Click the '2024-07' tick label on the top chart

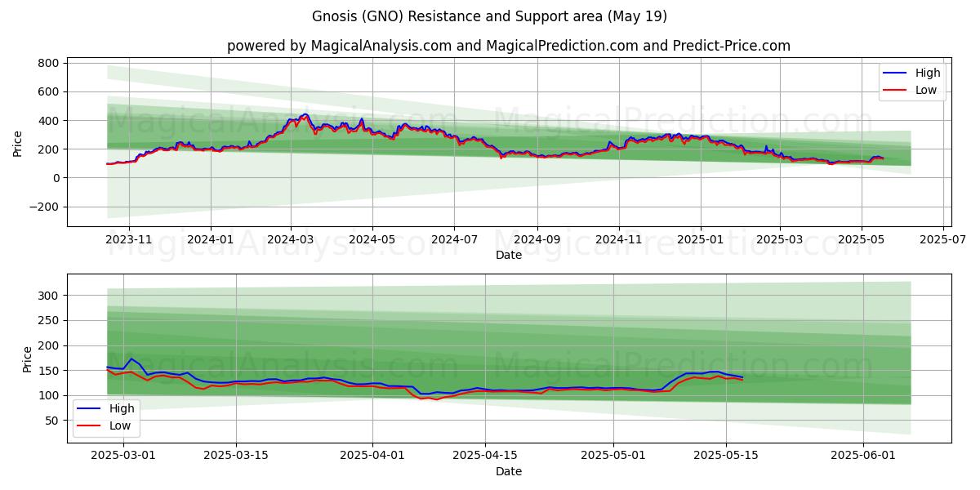tap(454, 240)
